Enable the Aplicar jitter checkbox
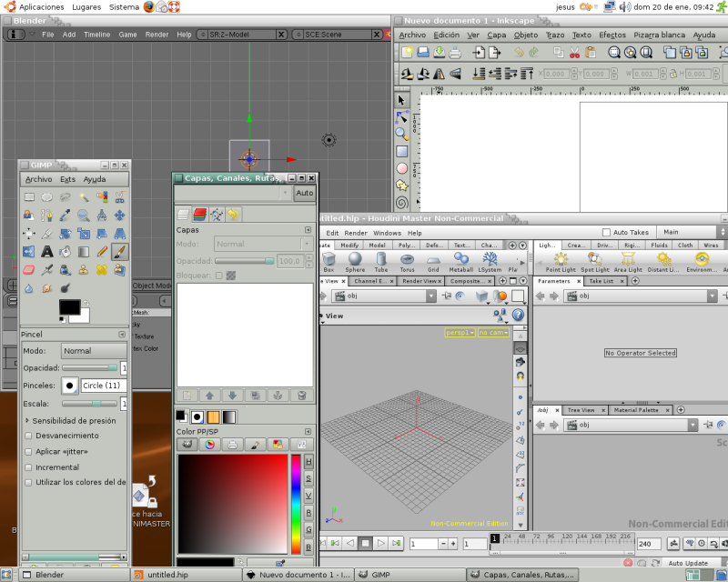 coord(28,452)
